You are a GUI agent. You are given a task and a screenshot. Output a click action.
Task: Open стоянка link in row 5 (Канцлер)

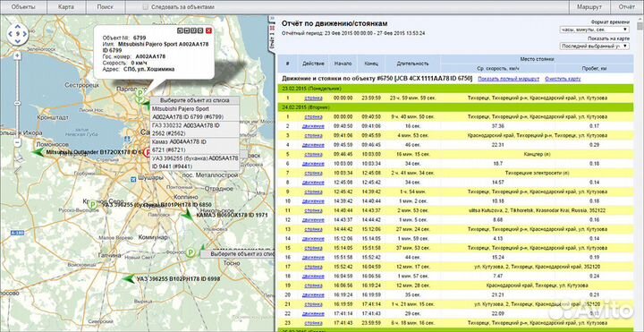(x=313, y=154)
